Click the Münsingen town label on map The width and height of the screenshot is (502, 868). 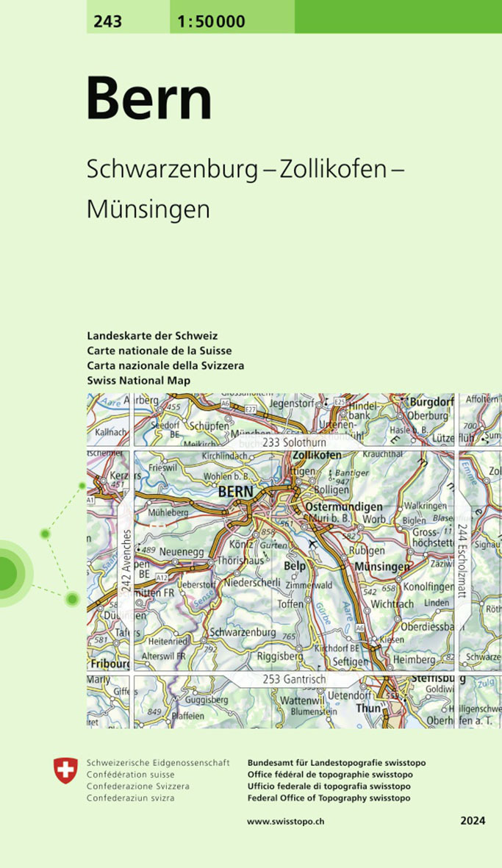pyautogui.click(x=381, y=567)
